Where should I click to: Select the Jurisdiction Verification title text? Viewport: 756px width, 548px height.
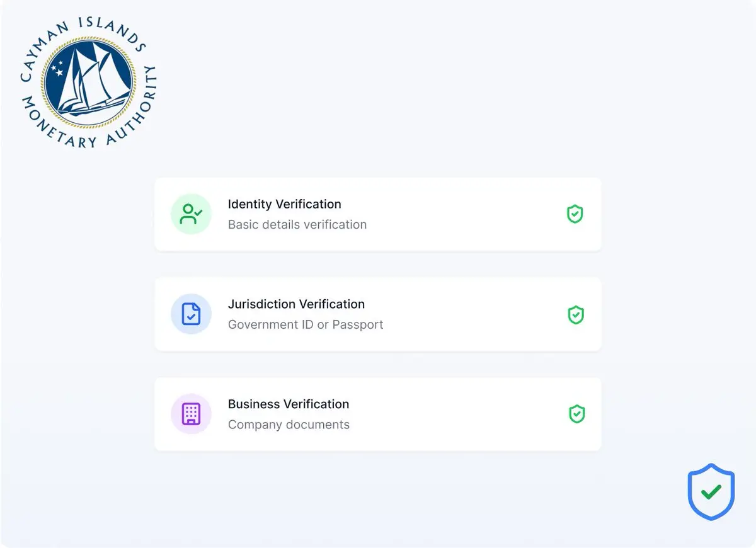[x=296, y=304]
